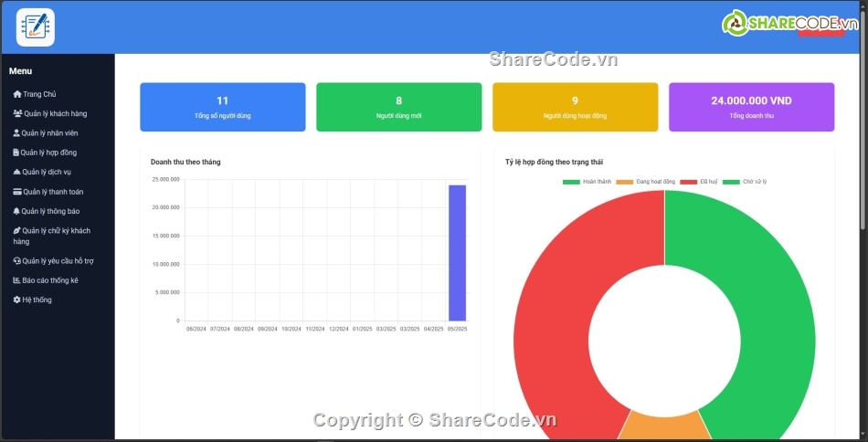Click the 15.000.000 y-axis label
Screen dimensions: 868x442
pyautogui.click(x=165, y=237)
